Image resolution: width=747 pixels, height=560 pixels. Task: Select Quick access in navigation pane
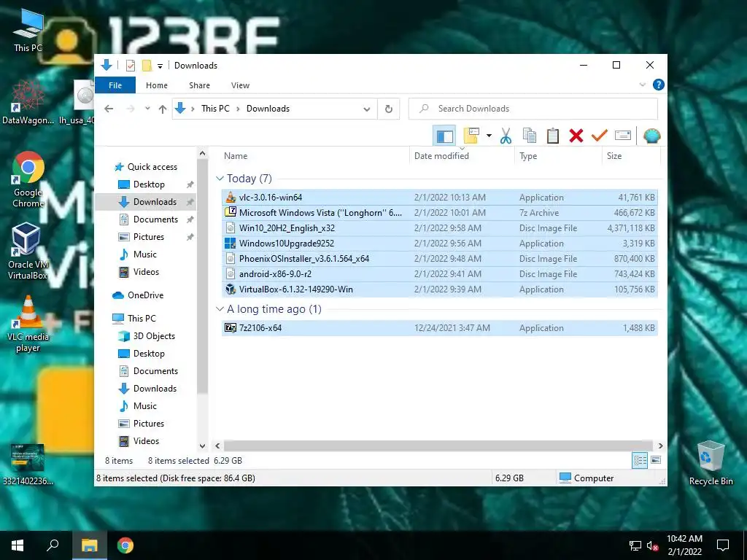145,167
